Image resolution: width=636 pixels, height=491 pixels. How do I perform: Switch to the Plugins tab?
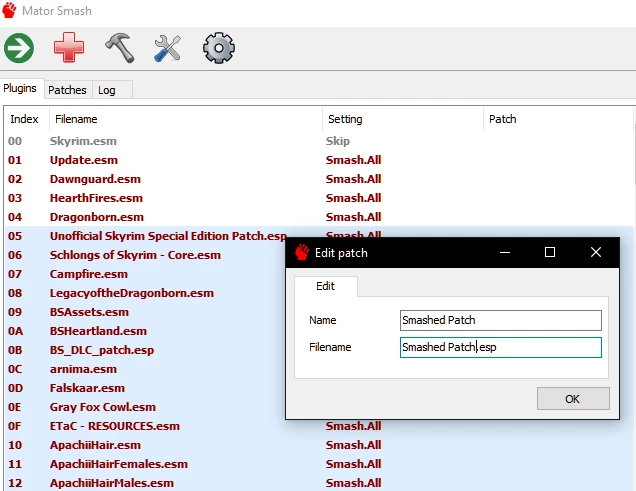coord(20,88)
